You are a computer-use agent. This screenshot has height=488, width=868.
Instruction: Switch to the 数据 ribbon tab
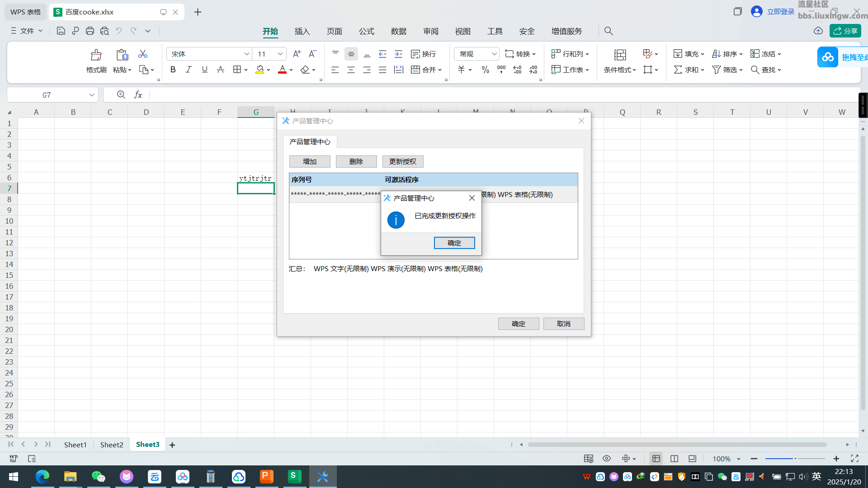point(398,31)
